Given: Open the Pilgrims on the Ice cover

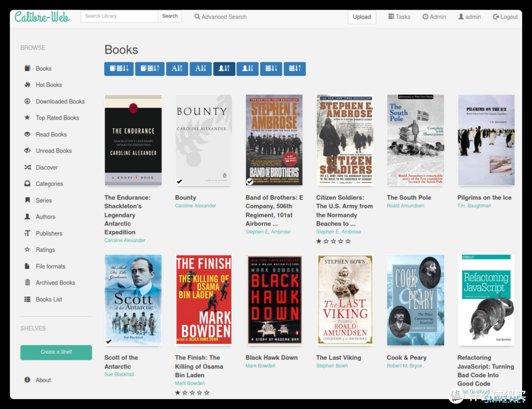Looking at the screenshot, I should click(486, 140).
